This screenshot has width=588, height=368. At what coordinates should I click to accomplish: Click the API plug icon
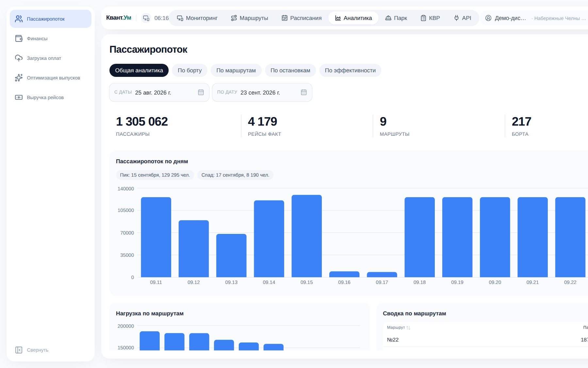456,18
